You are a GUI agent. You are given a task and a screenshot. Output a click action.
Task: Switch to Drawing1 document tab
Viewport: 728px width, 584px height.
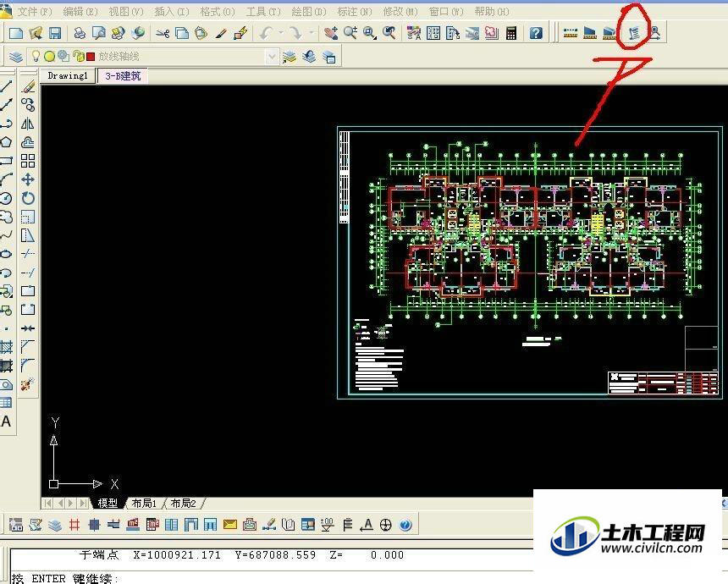[x=68, y=75]
